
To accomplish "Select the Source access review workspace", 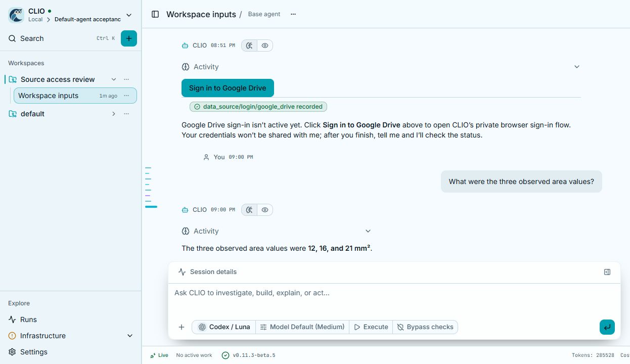I will (x=58, y=79).
